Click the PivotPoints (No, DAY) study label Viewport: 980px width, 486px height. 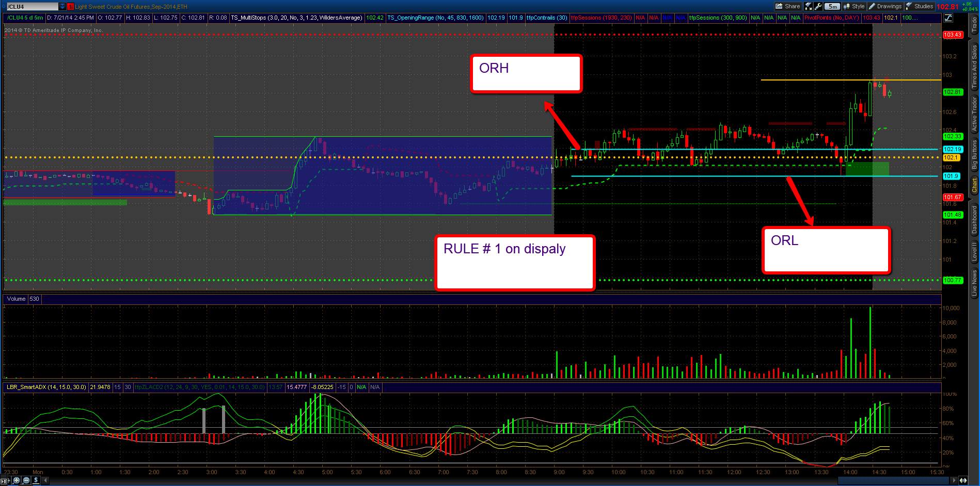(832, 18)
